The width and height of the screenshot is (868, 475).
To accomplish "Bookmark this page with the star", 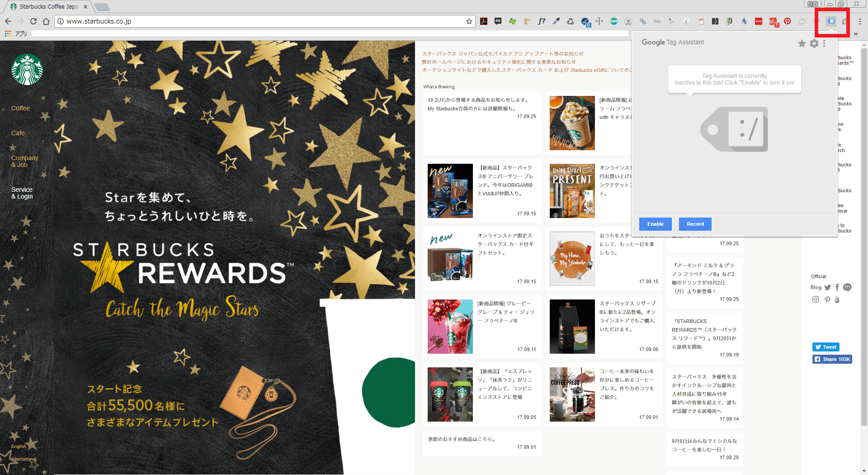I will [x=469, y=21].
